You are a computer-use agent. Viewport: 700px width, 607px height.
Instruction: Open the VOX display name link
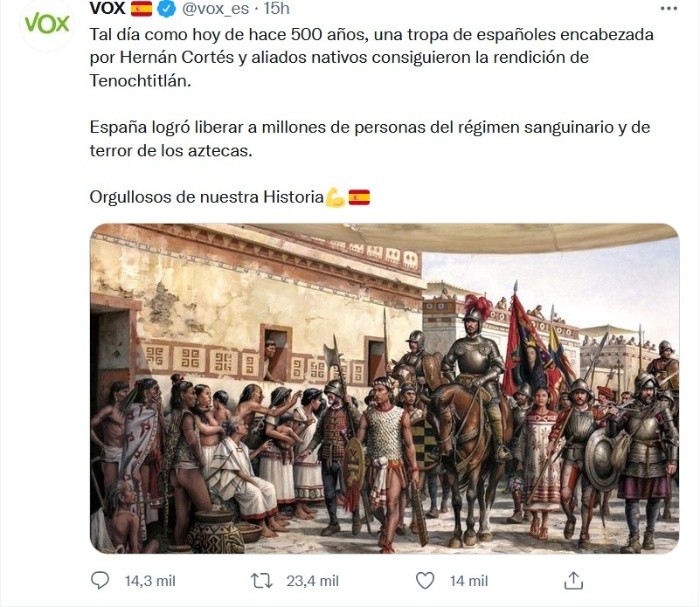click(x=107, y=8)
